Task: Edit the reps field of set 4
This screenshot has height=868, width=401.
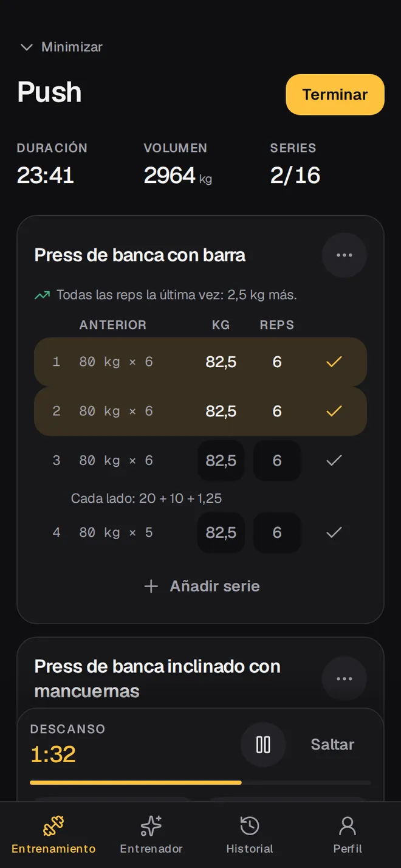Action: [x=277, y=533]
